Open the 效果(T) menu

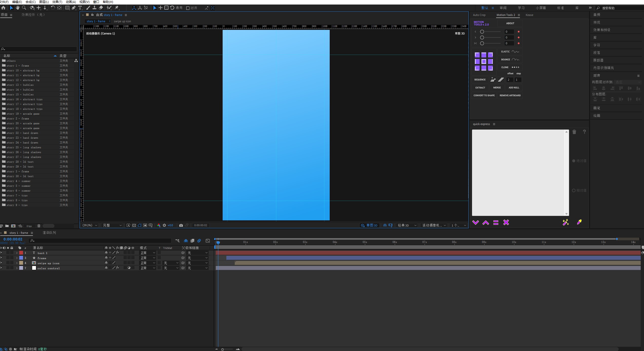(x=57, y=2)
